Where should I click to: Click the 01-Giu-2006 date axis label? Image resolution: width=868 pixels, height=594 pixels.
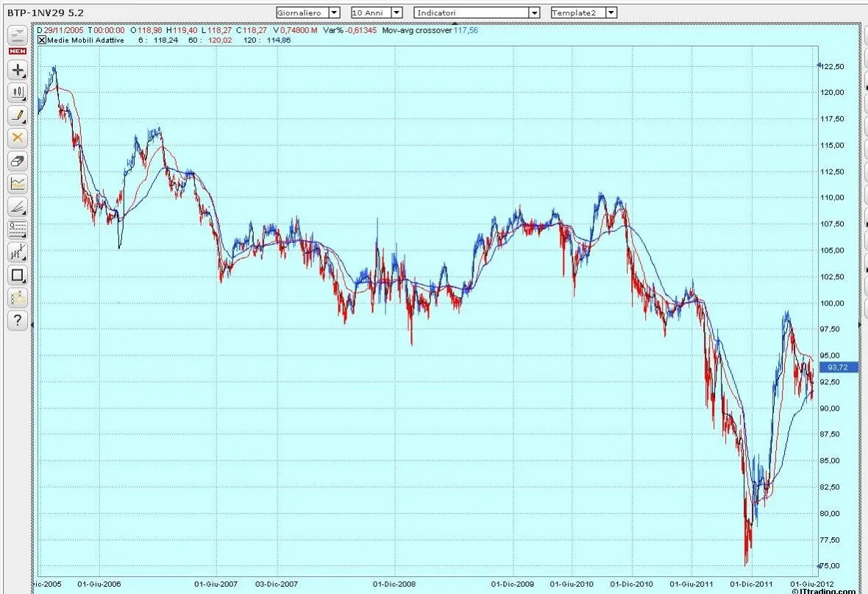point(99,584)
